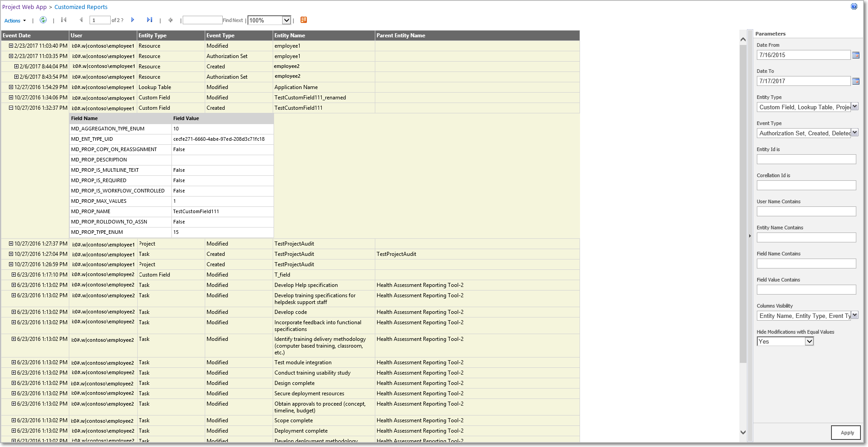Go to next page arrow
The width and height of the screenshot is (868, 447).
point(133,20)
